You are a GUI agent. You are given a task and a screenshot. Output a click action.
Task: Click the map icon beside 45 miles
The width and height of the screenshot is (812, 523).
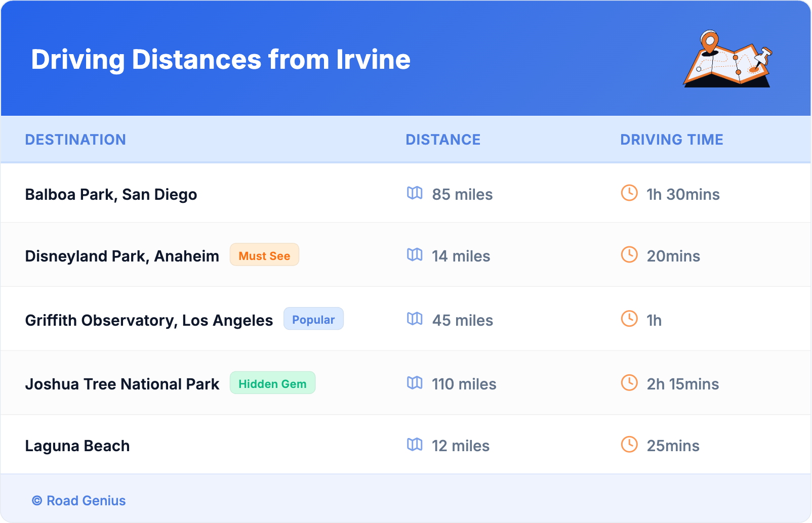[415, 319]
